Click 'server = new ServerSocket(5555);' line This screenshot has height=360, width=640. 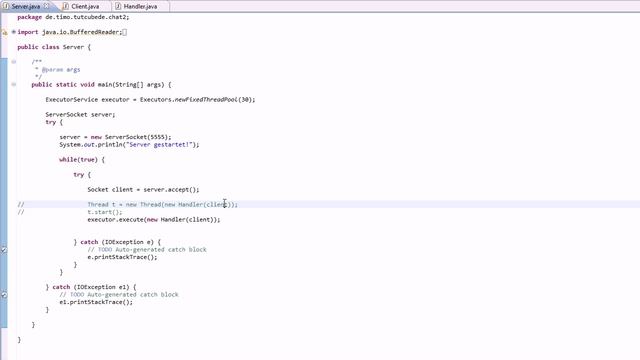pyautogui.click(x=116, y=137)
